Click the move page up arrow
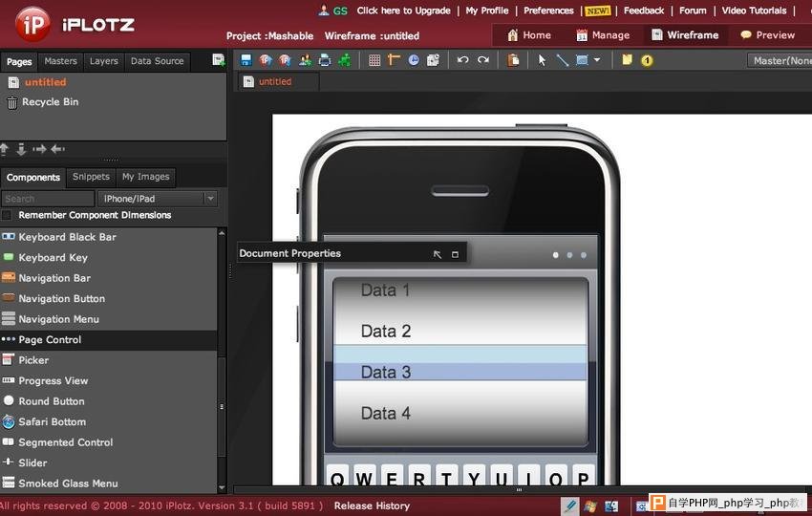The height and width of the screenshot is (516, 812). tap(4, 149)
